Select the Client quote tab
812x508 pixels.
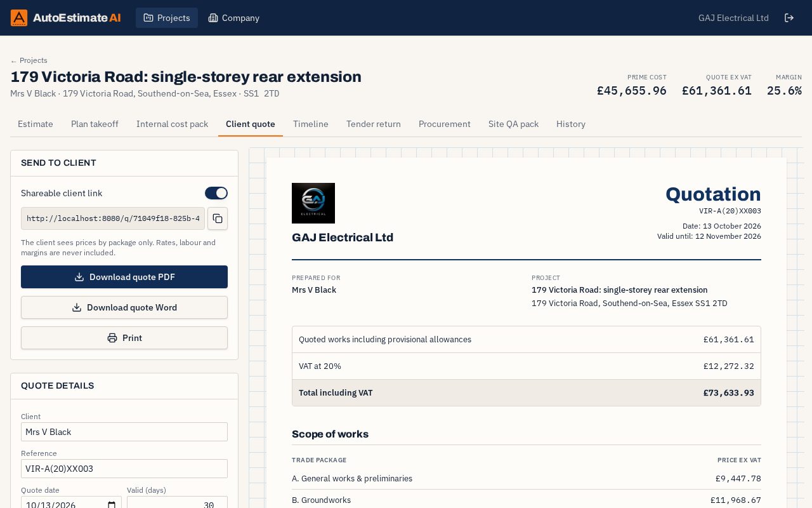pos(251,124)
